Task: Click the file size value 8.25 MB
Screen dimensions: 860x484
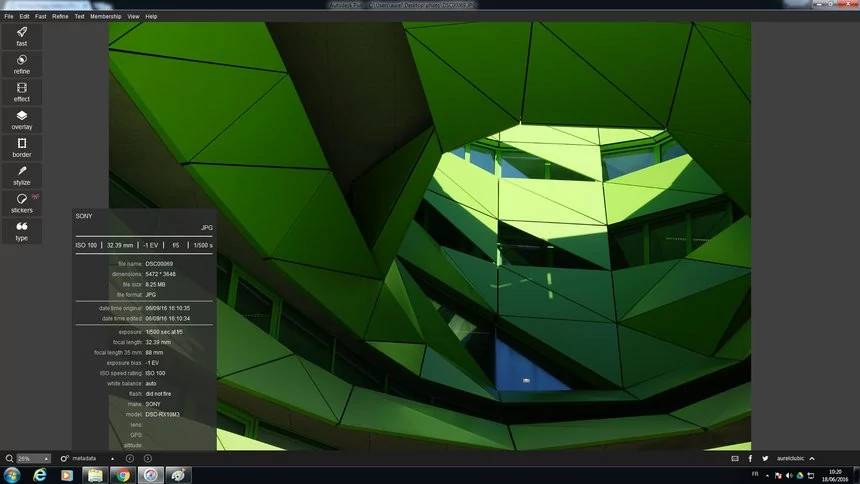Action: (155, 285)
